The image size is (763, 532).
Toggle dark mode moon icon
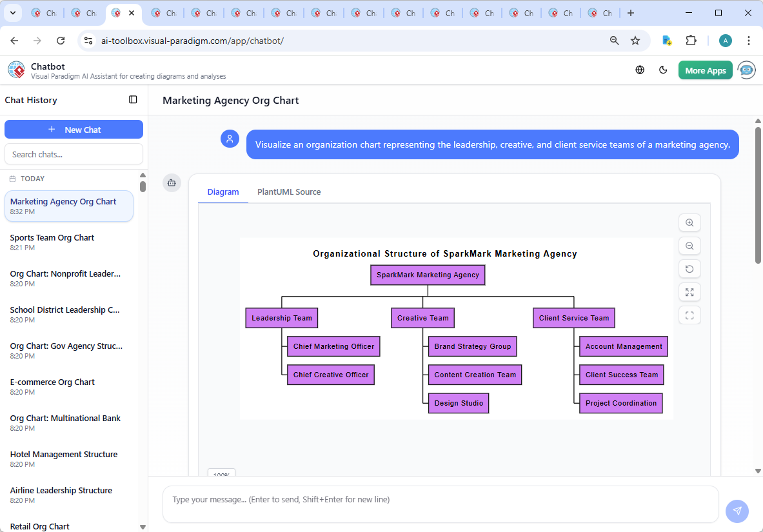click(x=663, y=70)
